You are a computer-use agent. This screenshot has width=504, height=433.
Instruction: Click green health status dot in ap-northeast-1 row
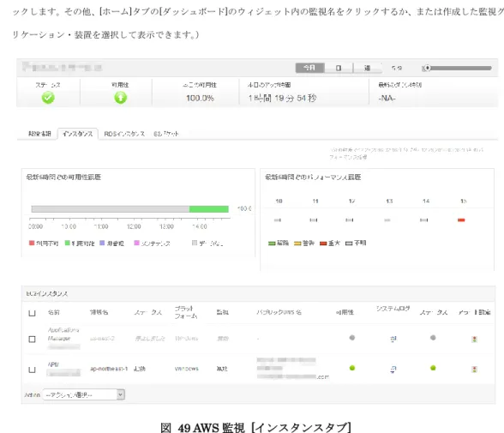433,368
